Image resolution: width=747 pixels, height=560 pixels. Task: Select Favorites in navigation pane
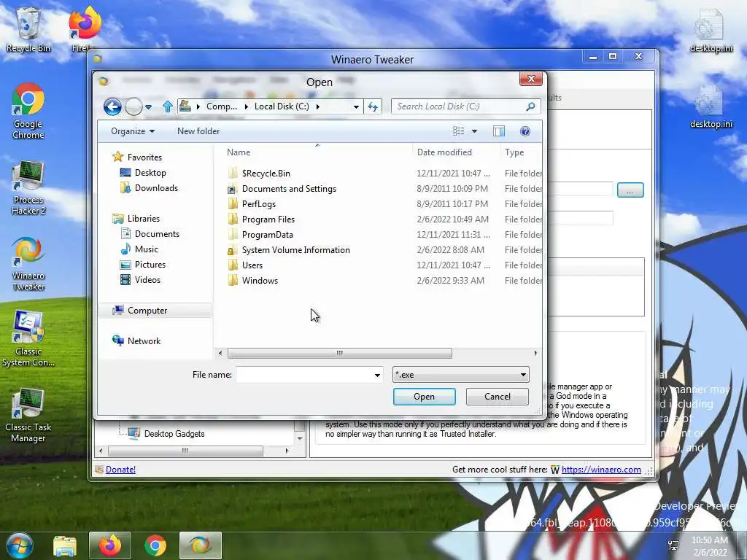click(x=138, y=157)
